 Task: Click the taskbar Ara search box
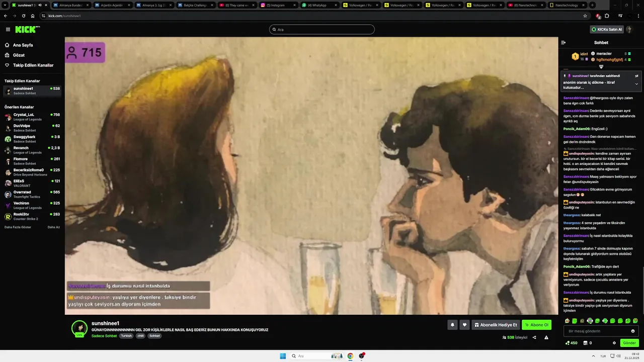317,356
